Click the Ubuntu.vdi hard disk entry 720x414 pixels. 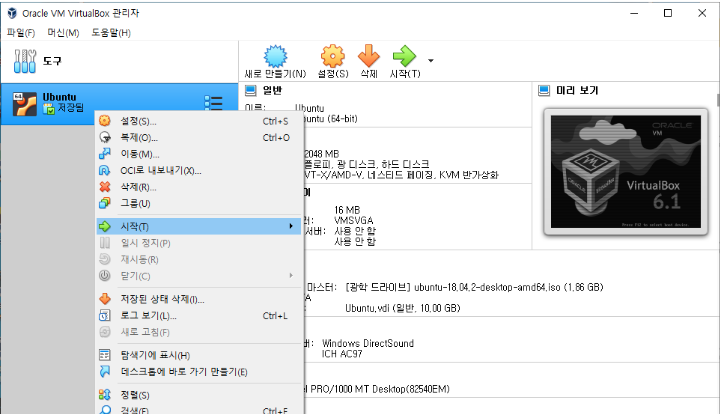403,308
